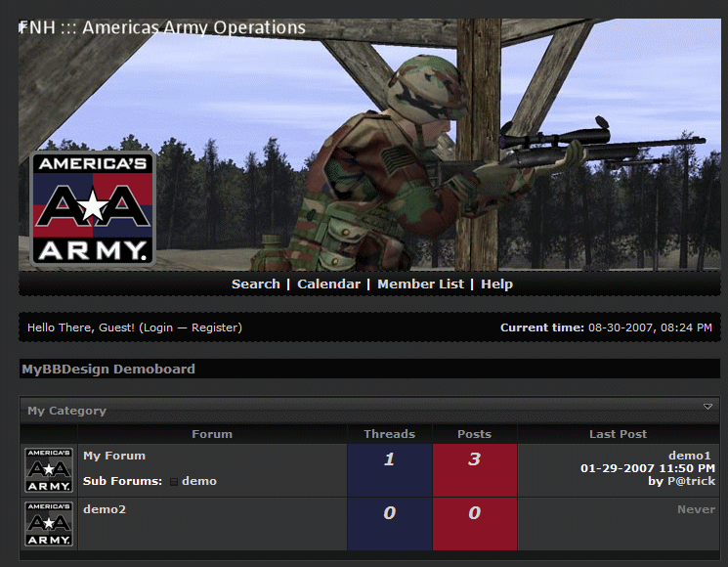Open the Member List

pyautogui.click(x=420, y=283)
